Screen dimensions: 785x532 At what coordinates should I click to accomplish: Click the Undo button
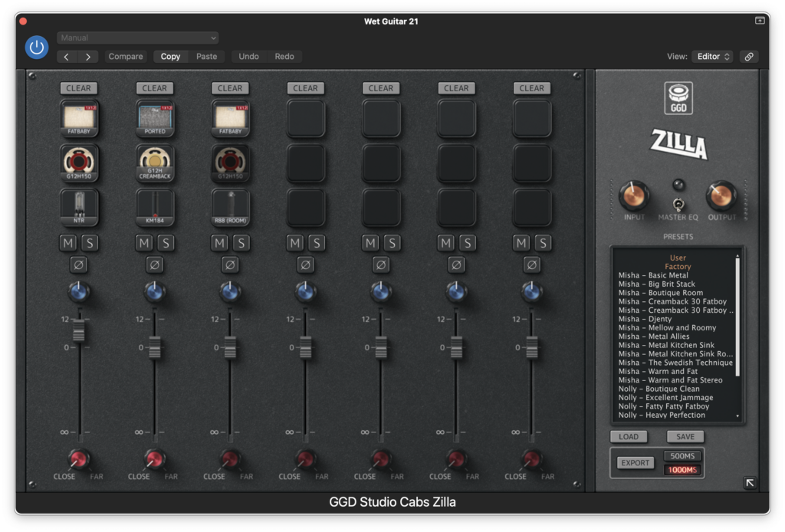click(249, 57)
